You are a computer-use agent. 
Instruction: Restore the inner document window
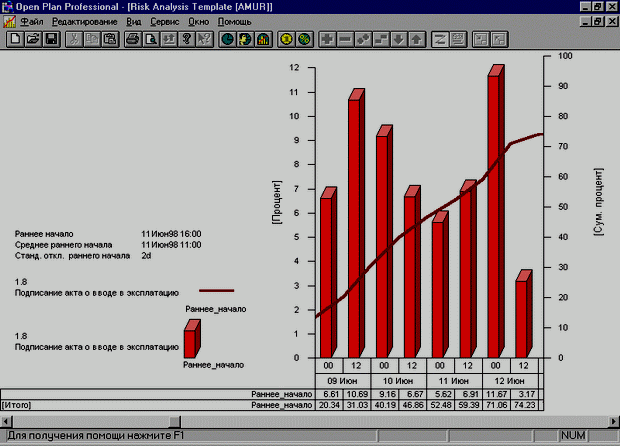pos(598,21)
